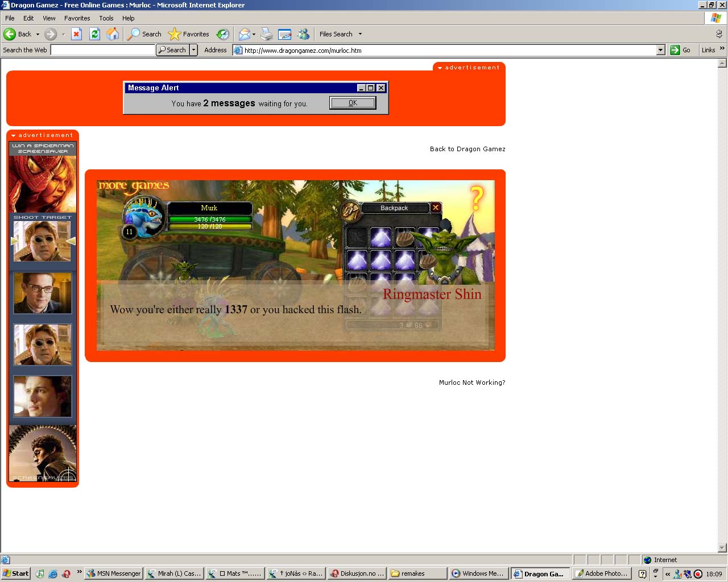728x582 pixels.
Task: Click the Backpack bag icon
Action: coord(350,211)
